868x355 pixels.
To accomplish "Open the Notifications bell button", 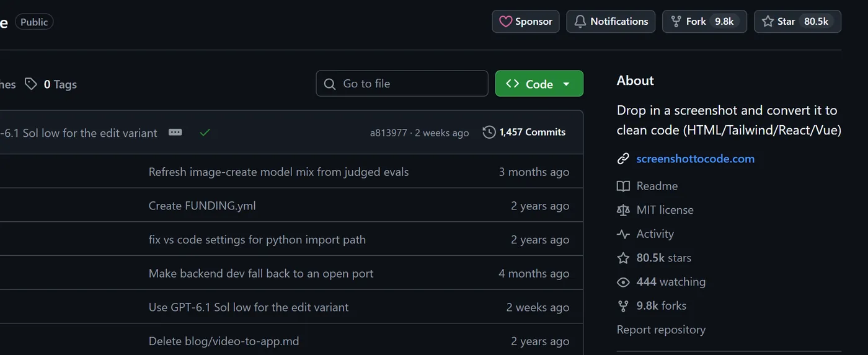I will [611, 22].
